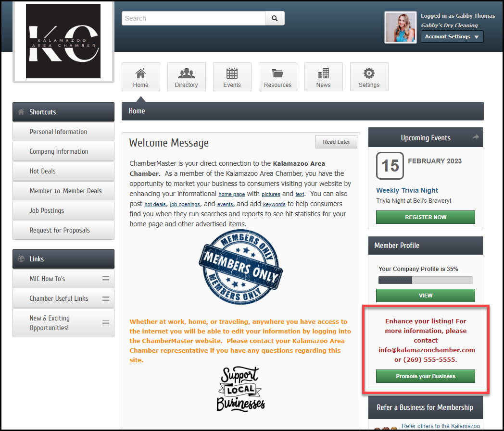Open Company Information shortcut

click(63, 151)
